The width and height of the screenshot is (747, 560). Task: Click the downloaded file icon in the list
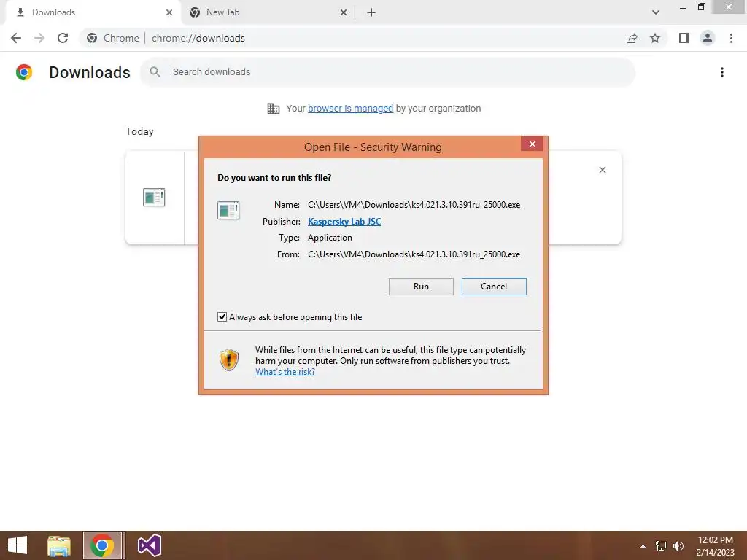pos(154,197)
